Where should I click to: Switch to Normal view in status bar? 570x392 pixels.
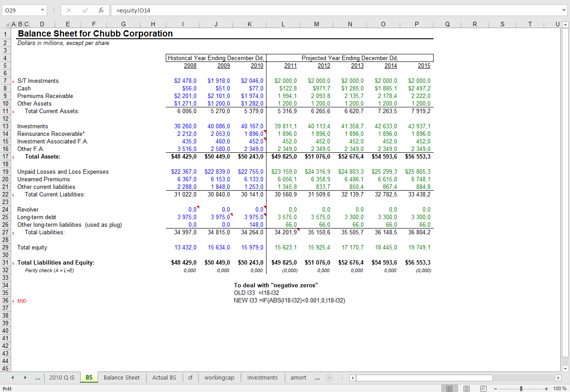click(450, 388)
